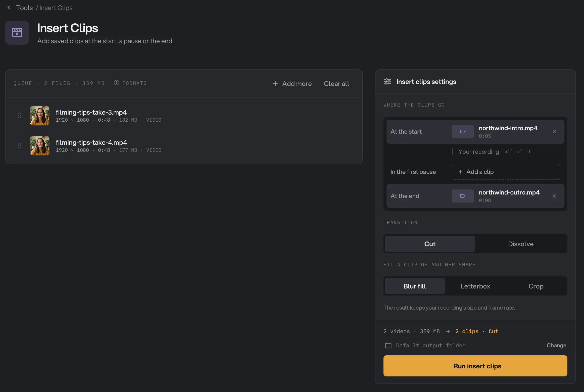Screen dimensions: 584x392
Task: Open the Tools breadcrumb link
Action: (24, 8)
